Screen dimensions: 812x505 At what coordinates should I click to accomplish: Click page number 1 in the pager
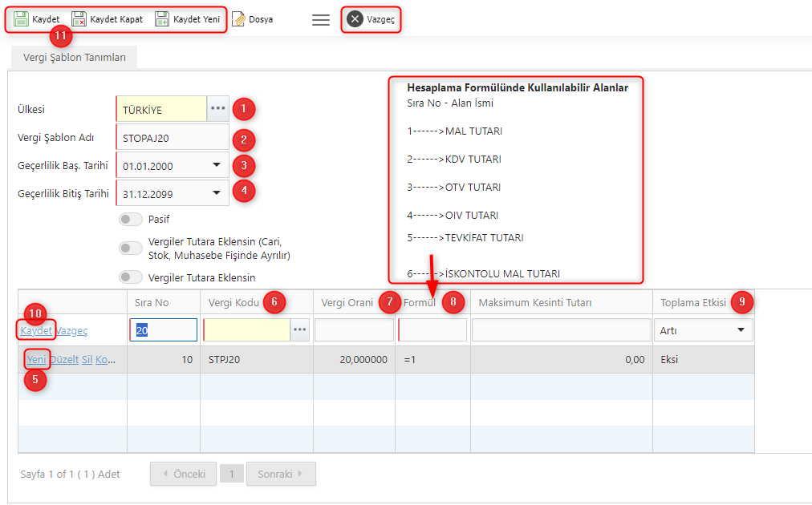pos(231,474)
